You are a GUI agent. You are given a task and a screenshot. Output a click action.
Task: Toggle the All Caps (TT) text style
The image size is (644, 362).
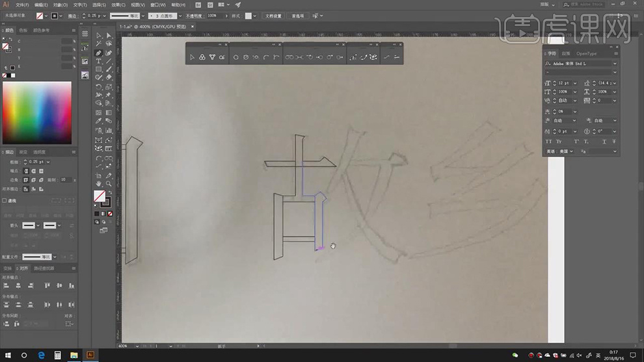(x=548, y=141)
